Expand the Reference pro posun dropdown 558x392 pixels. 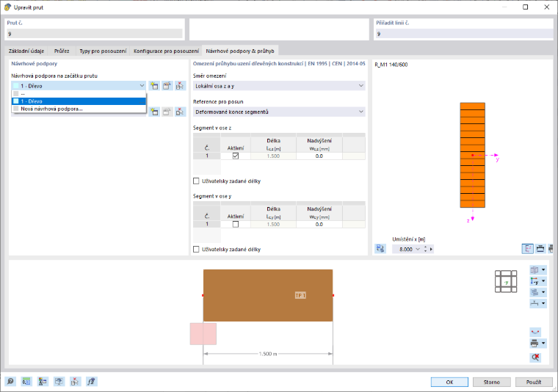coord(279,112)
